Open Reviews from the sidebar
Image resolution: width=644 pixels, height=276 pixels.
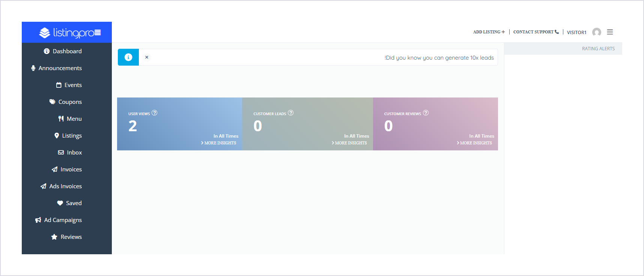[67, 237]
